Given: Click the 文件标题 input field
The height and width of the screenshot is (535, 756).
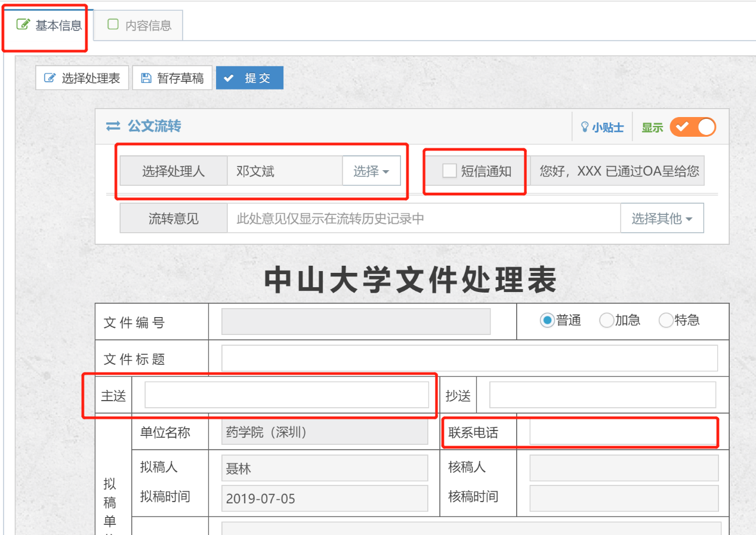Looking at the screenshot, I should pyautogui.click(x=469, y=358).
